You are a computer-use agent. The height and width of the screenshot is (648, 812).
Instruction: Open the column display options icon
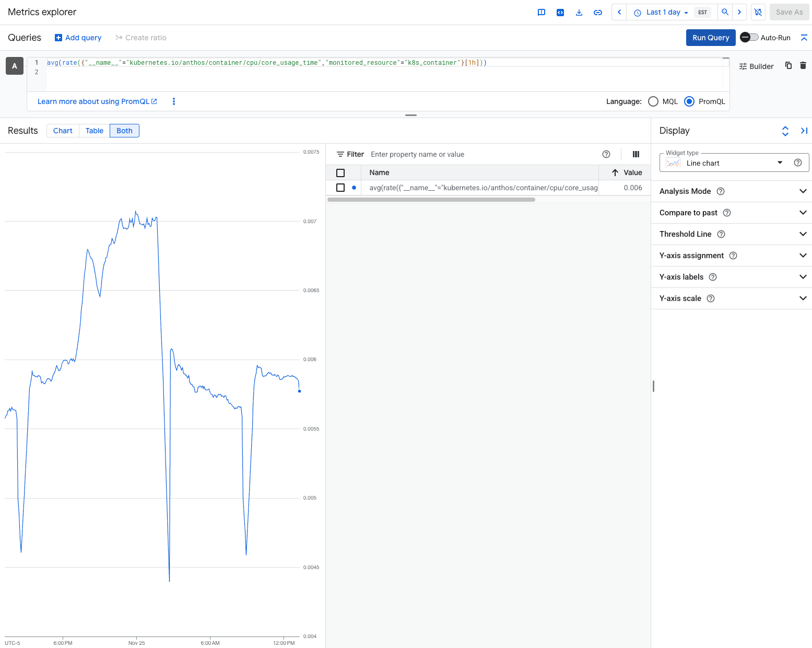coord(636,154)
